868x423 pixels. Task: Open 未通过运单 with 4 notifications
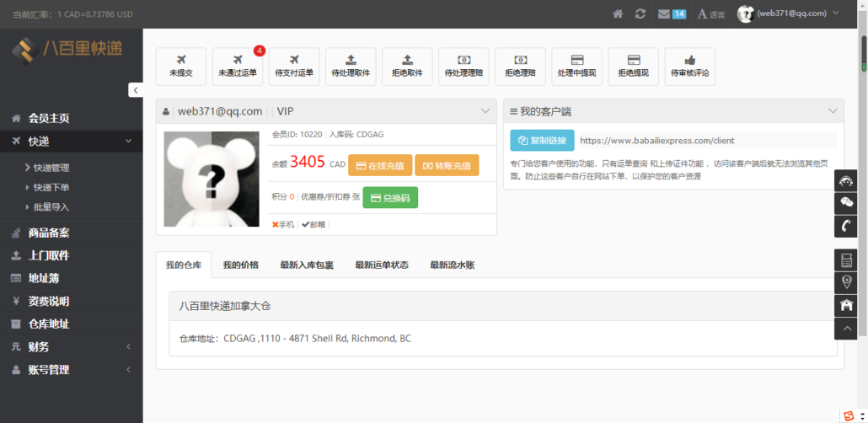238,67
